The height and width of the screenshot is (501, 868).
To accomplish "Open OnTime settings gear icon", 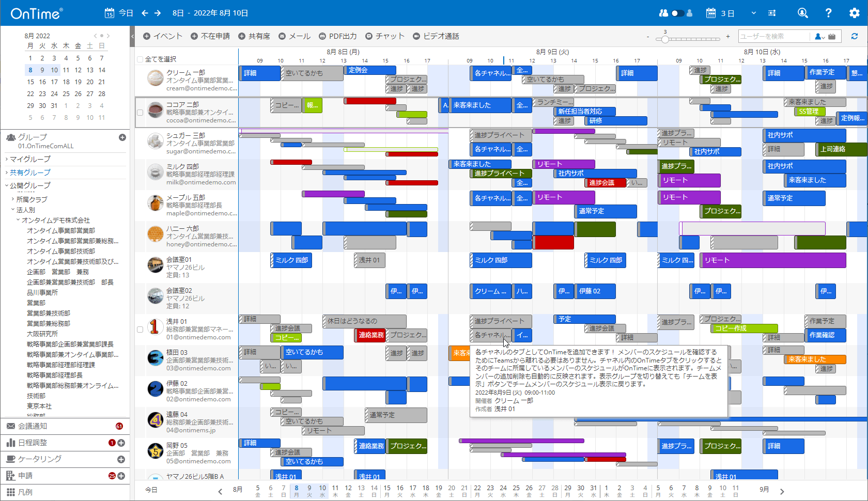I will click(855, 12).
